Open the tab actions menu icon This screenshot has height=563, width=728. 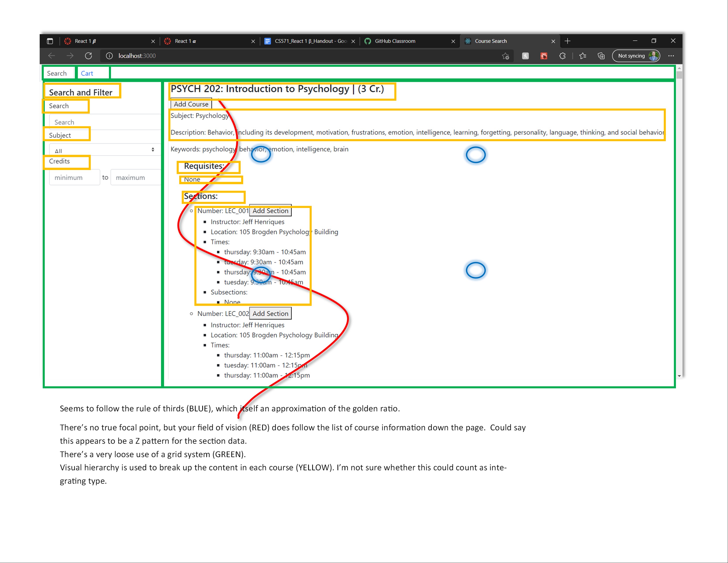50,41
